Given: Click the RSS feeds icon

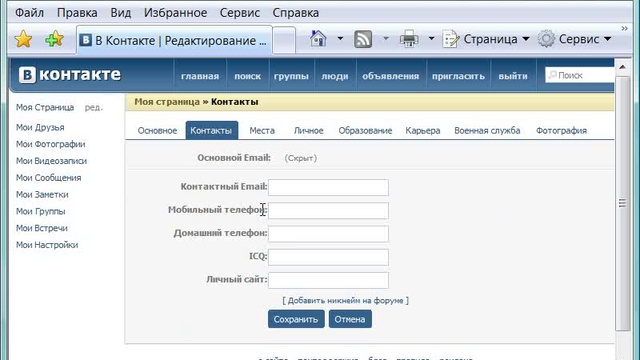Looking at the screenshot, I should point(362,39).
